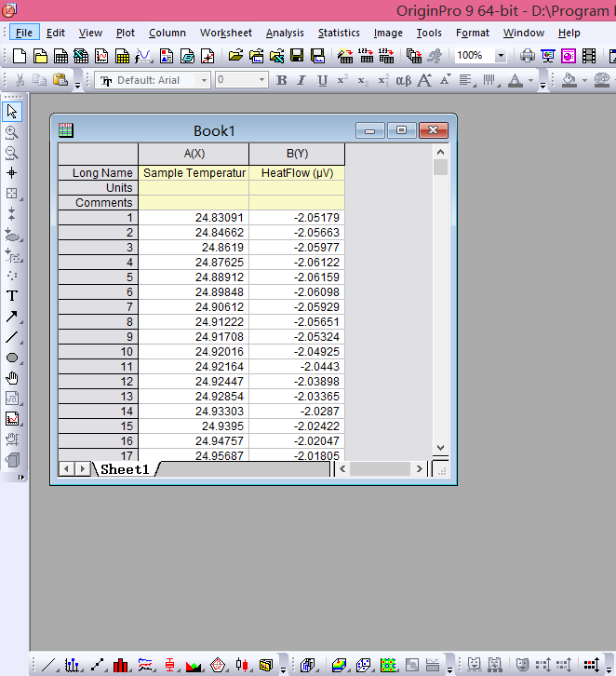
Task: Click the Column chart plot icon
Action: coord(122,665)
